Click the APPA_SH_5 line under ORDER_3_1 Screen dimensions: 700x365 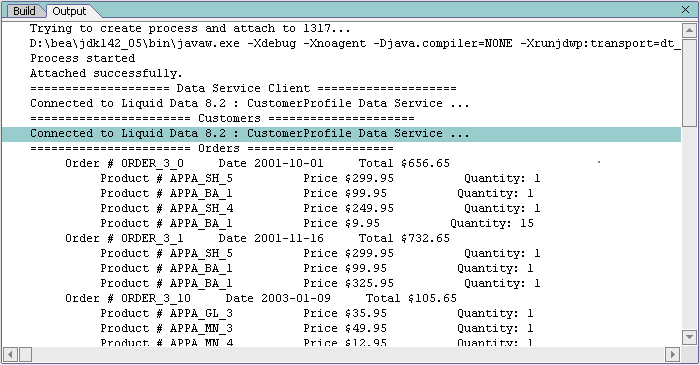point(321,253)
